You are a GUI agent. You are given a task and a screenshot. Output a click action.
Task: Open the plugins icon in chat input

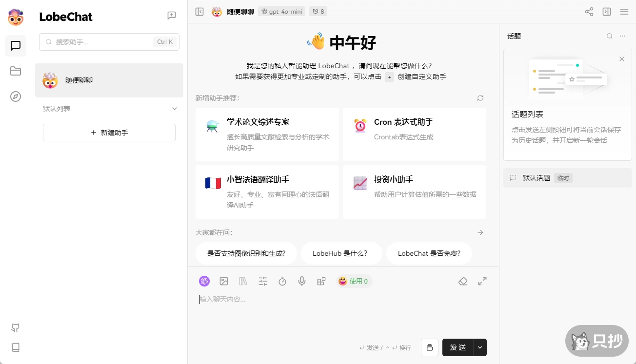coord(321,281)
